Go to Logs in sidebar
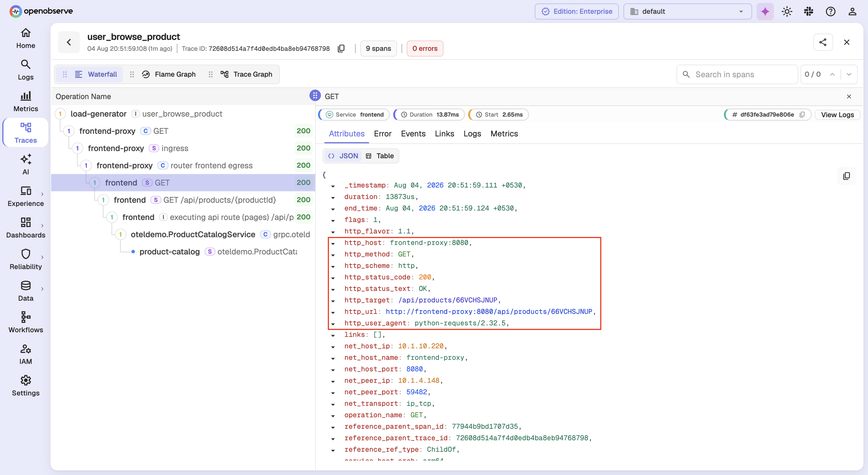The image size is (868, 475). 26,70
